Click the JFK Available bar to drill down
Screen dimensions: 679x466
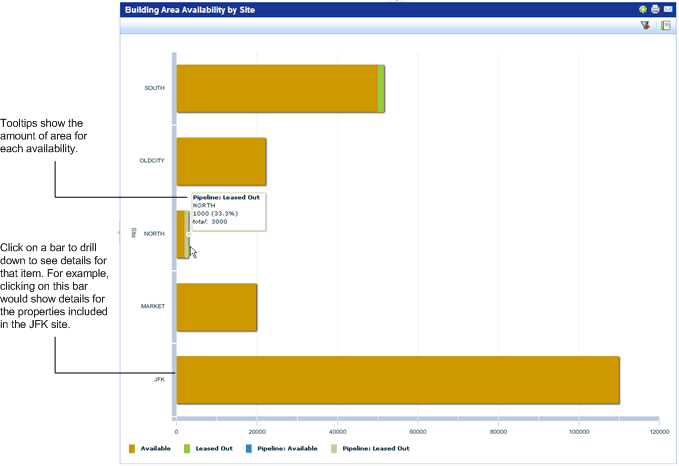(397, 380)
